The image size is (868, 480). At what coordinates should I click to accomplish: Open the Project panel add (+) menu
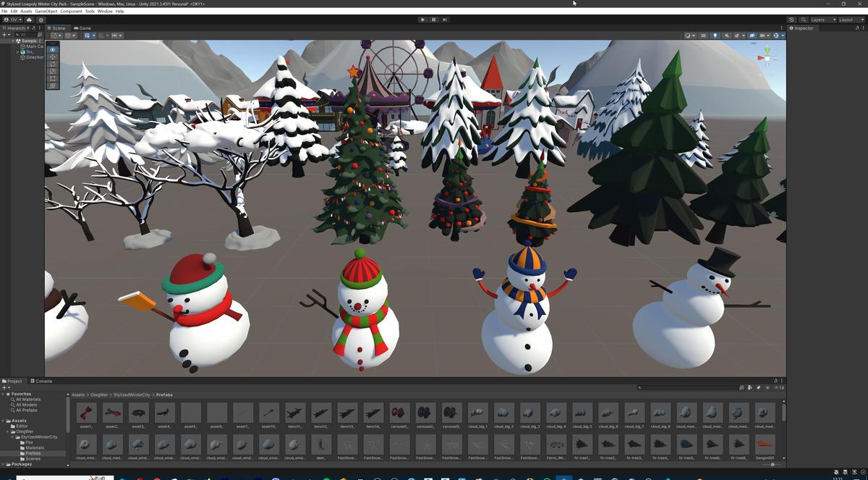pyautogui.click(x=6, y=387)
